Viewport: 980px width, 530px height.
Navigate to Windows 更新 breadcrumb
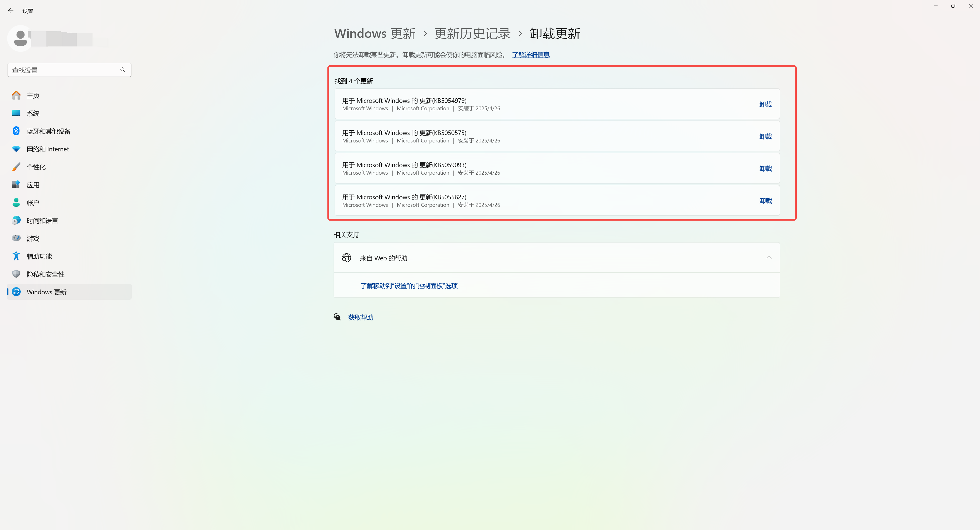click(x=374, y=33)
